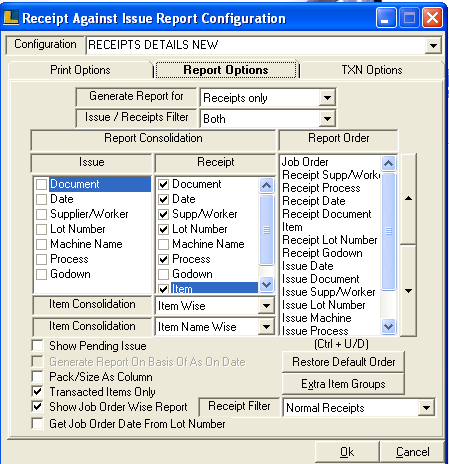Confirm with the Ok button
Image resolution: width=449 pixels, height=464 pixels.
point(347,452)
